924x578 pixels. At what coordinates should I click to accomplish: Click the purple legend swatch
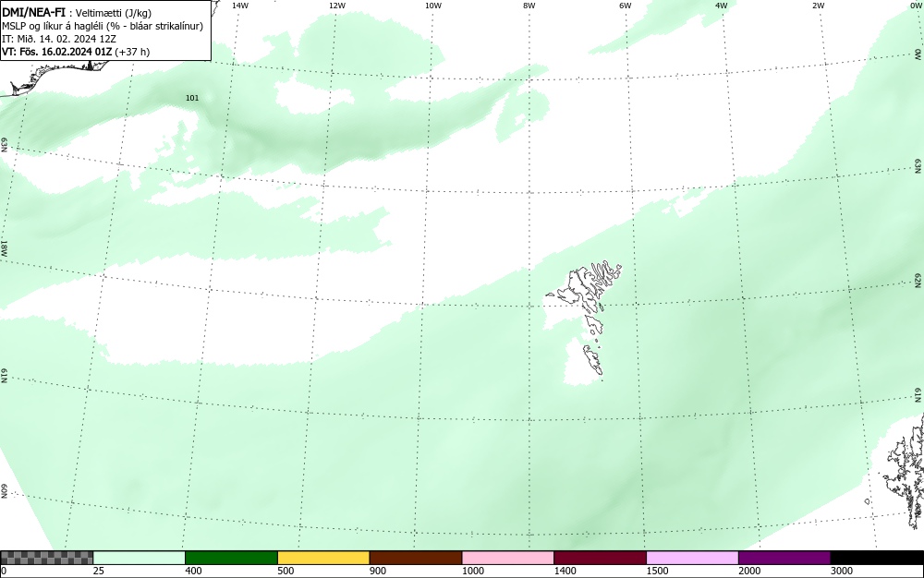click(x=784, y=558)
